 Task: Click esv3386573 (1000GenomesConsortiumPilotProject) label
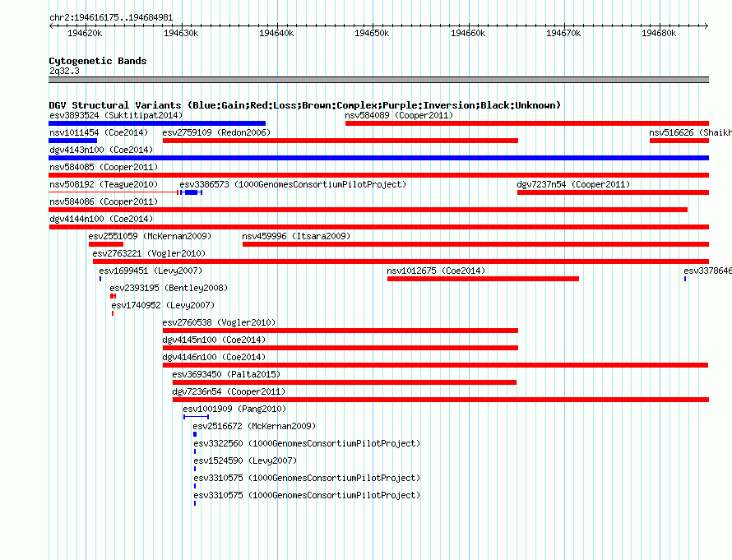[293, 184]
